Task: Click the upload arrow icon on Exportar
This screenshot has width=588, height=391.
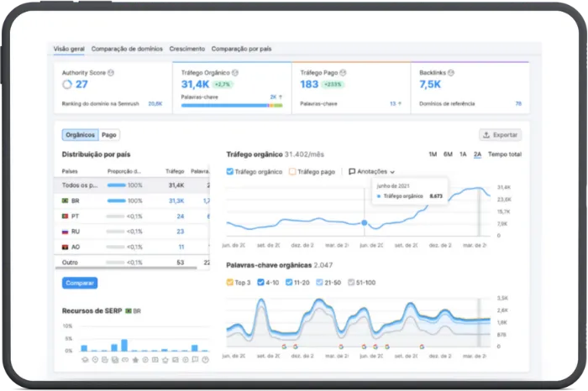Action: coord(486,135)
